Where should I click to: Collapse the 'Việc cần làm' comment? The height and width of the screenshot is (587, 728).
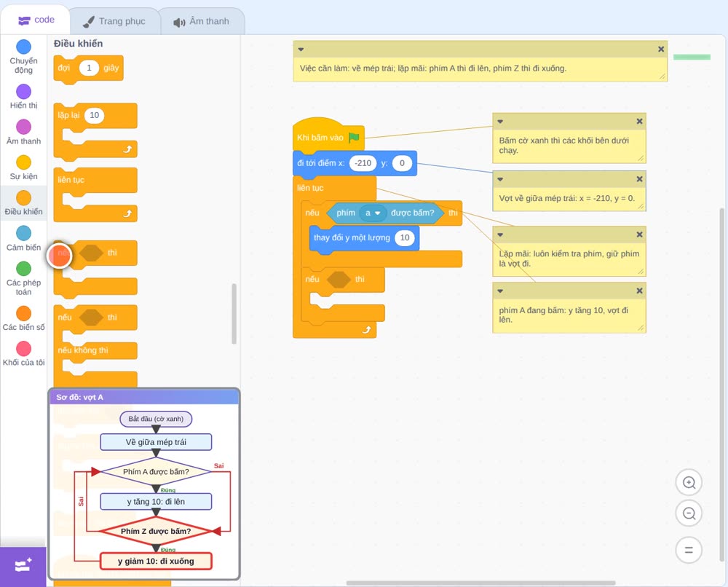click(301, 50)
